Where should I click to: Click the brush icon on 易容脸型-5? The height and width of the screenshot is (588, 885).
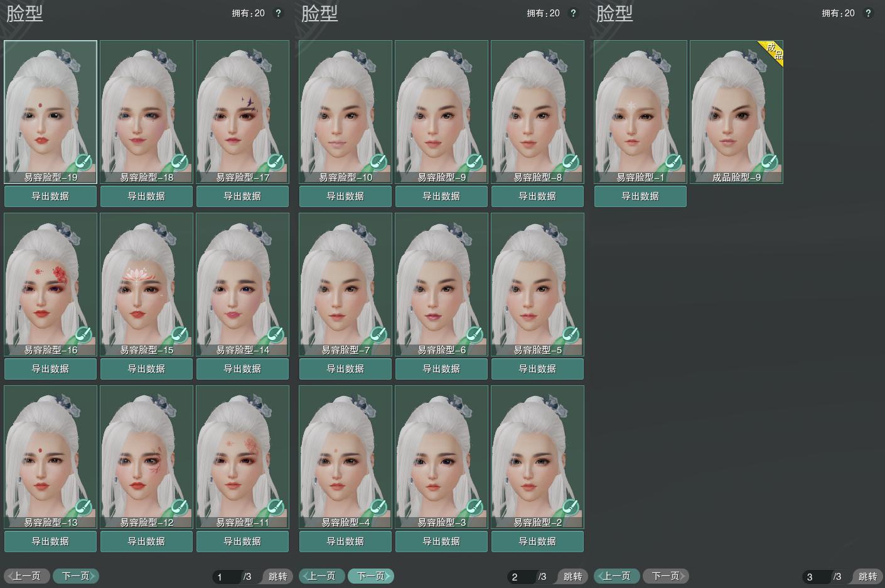[571, 335]
